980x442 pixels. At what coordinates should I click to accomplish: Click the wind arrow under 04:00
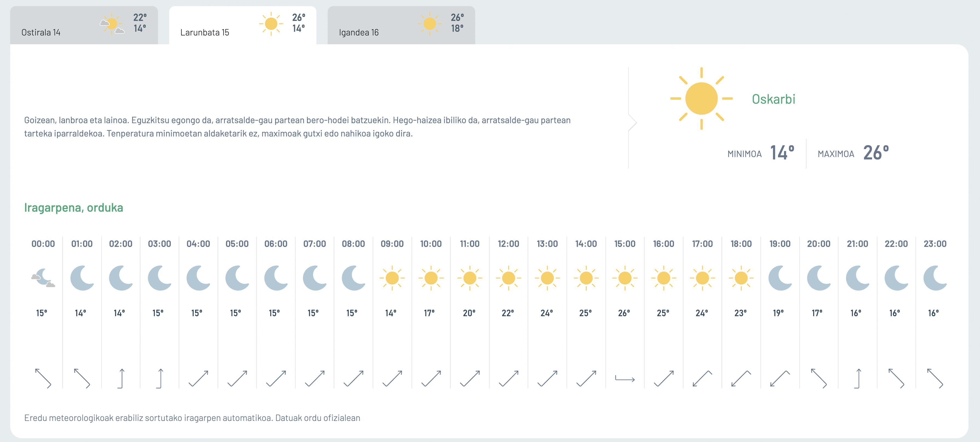198,378
